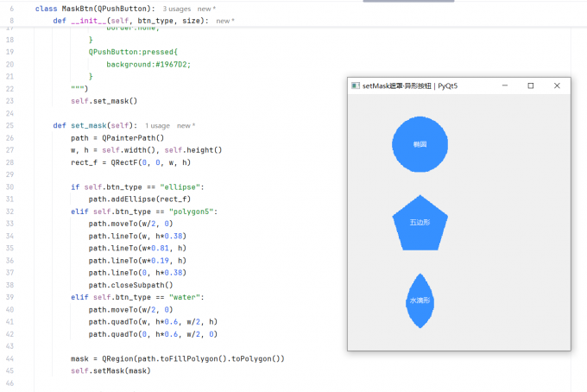This screenshot has height=392, width=587.
Task: Click gutter at line number 32
Action: coord(10,212)
